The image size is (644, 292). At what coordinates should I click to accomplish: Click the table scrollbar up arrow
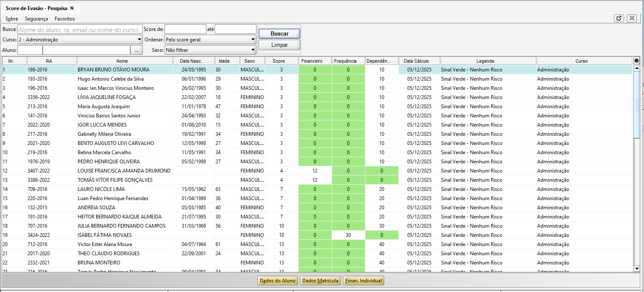point(637,68)
